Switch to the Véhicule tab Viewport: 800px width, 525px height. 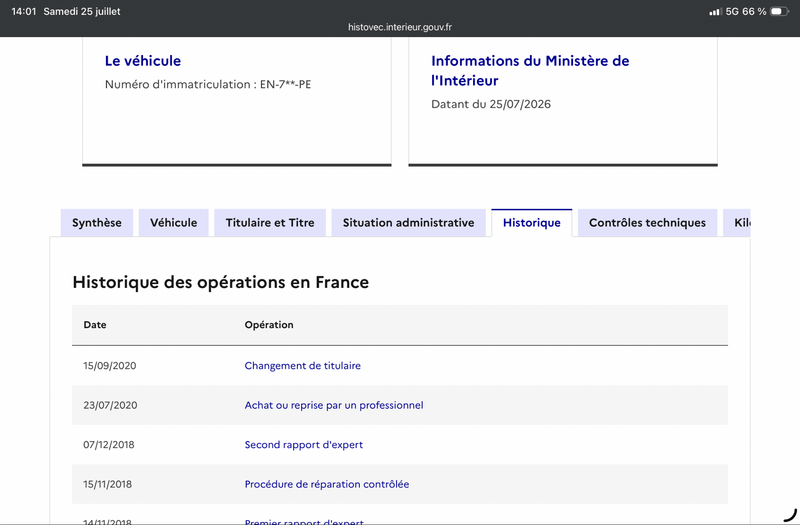coord(173,223)
